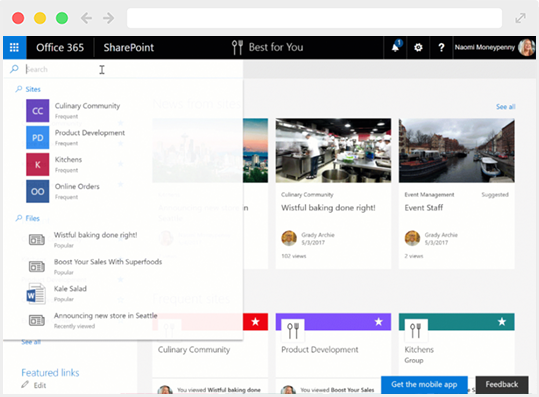Viewport: 539px width, 397px height.
Task: Click the Naomi Moneypenny user name
Action: (x=485, y=47)
